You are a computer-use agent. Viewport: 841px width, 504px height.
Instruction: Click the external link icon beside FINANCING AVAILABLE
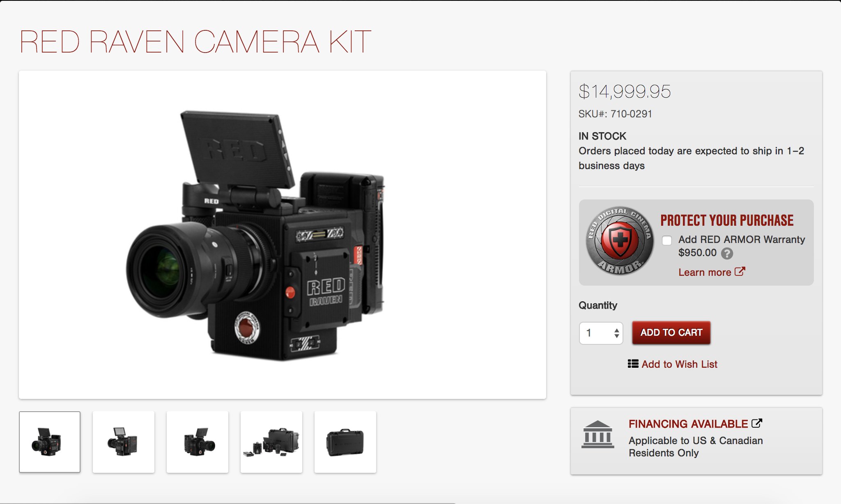pos(757,423)
